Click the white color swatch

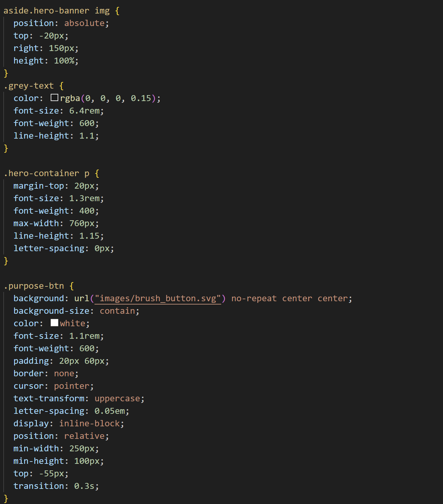(x=55, y=323)
